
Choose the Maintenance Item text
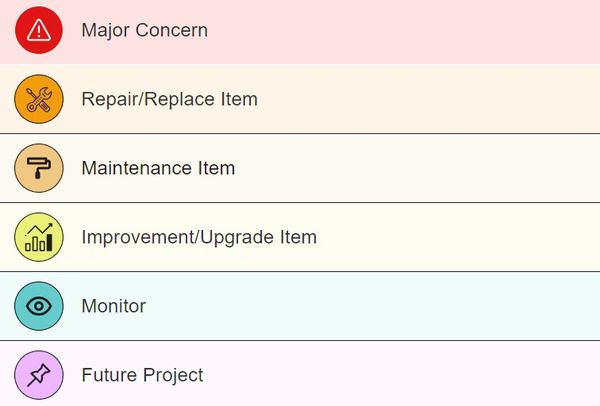pyautogui.click(x=158, y=168)
